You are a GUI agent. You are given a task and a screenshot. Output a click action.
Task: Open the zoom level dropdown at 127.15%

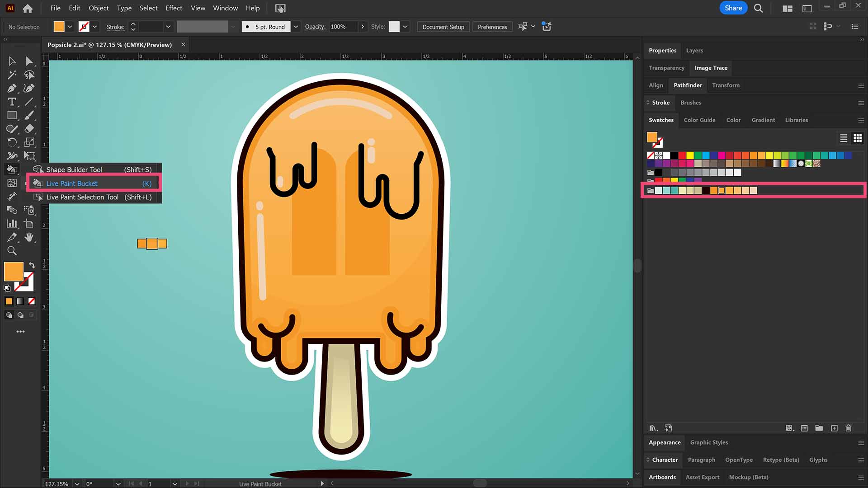point(77,483)
